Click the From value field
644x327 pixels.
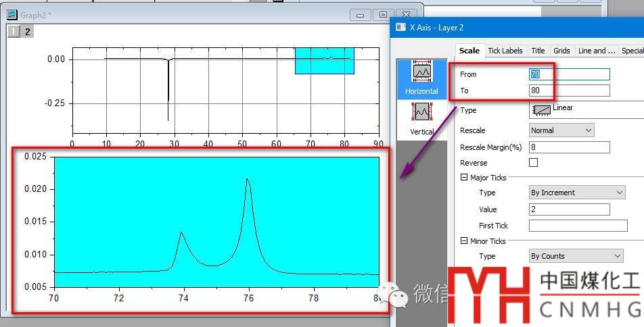[570, 74]
